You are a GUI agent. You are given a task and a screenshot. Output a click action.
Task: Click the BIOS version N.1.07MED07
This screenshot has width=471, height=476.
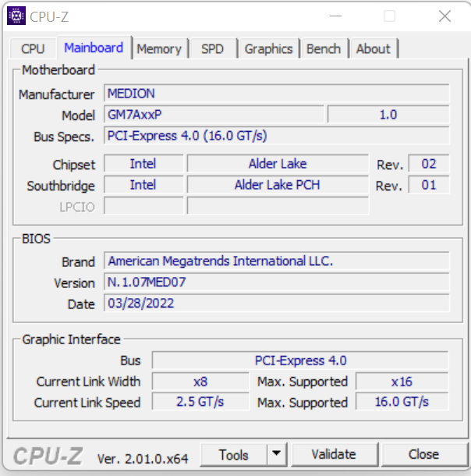pyautogui.click(x=276, y=282)
